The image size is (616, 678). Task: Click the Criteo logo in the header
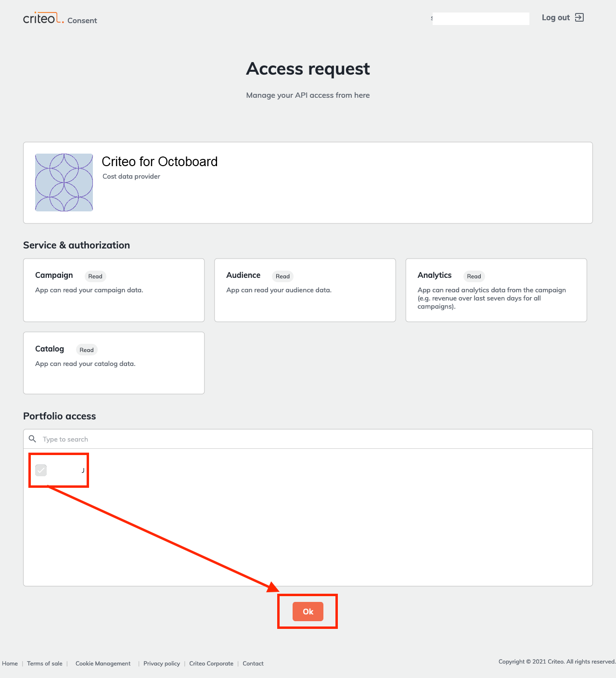tap(42, 19)
